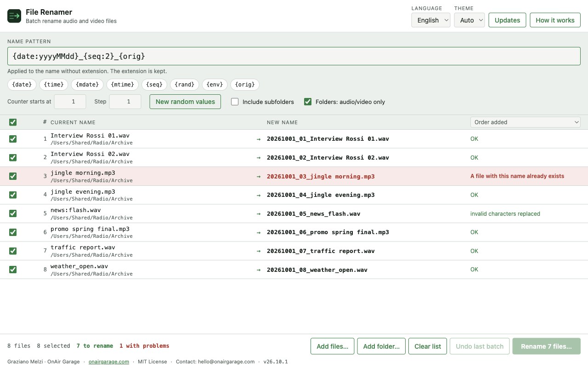Click the Undo last batch button

(x=480, y=346)
